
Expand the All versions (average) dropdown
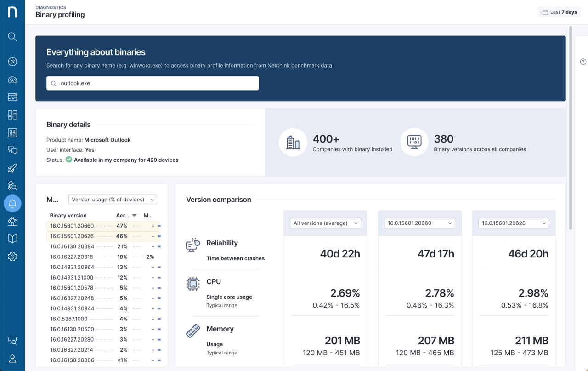click(325, 223)
